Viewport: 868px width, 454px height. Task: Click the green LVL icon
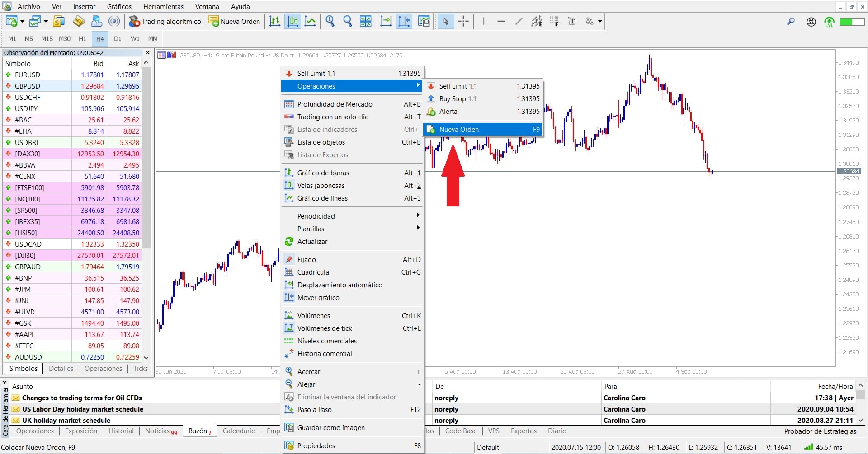(829, 22)
